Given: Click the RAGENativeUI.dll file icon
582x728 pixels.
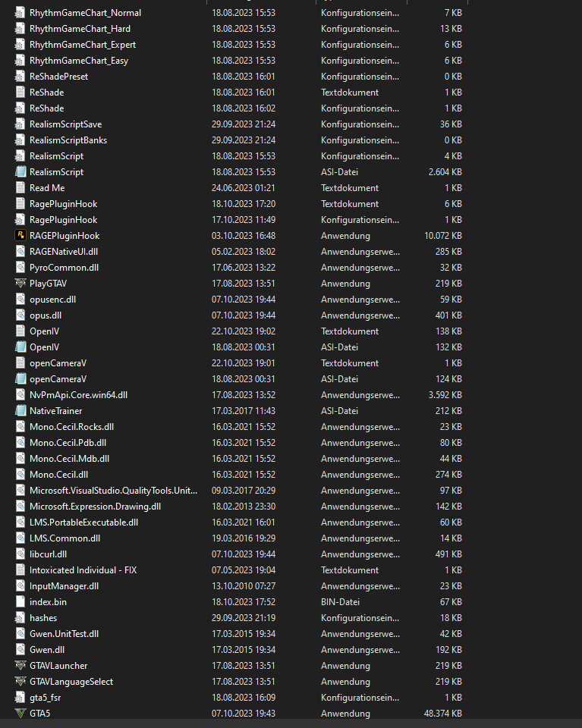Looking at the screenshot, I should (20, 251).
